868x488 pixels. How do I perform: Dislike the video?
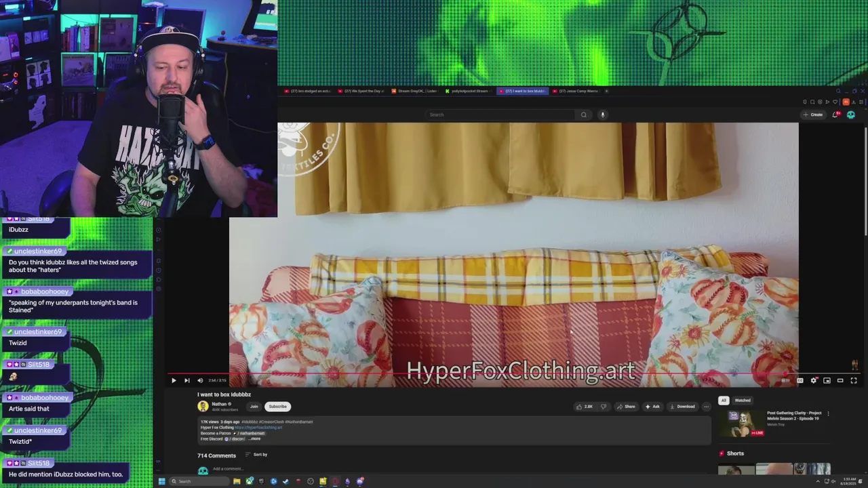coord(604,407)
